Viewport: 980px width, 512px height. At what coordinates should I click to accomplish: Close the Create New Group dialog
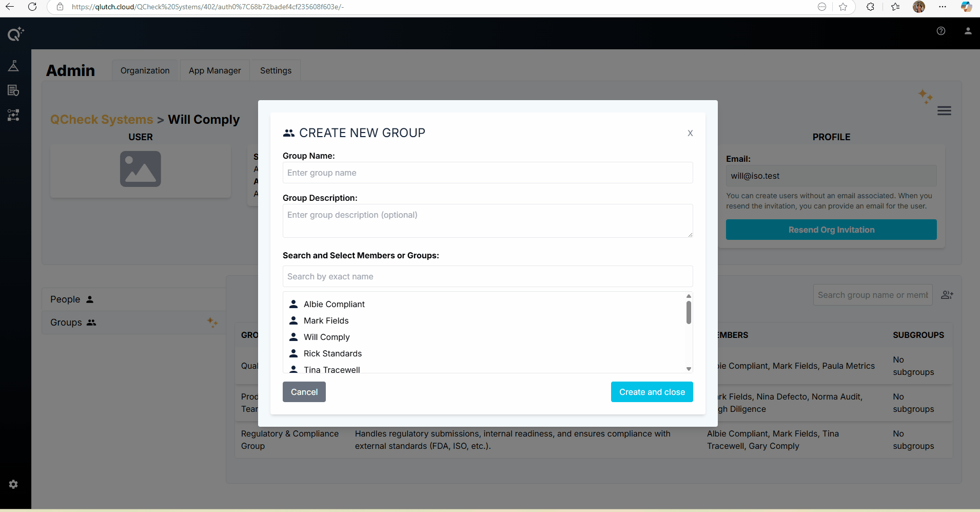690,133
